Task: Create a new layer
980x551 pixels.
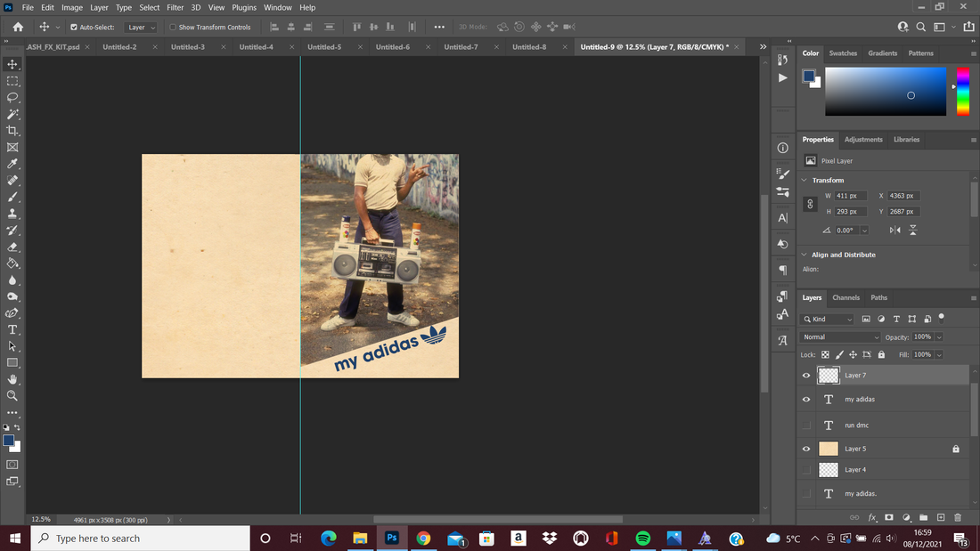Action: pyautogui.click(x=941, y=517)
